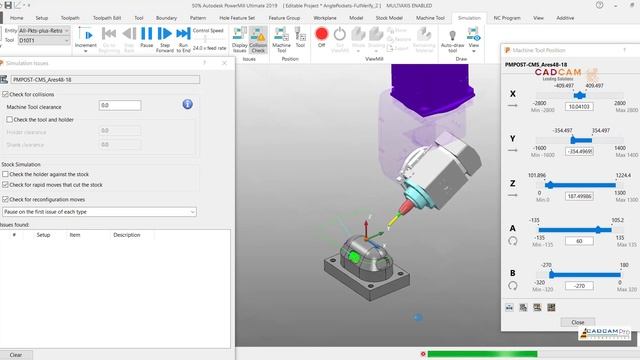This screenshot has height=360, width=640.
Task: Expand the Increment dropdown arrow
Action: coord(86,51)
